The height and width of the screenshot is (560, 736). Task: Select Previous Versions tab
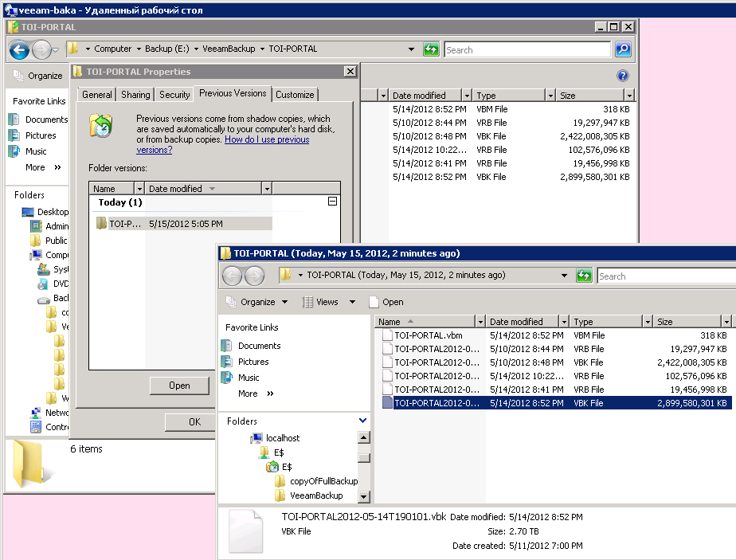[233, 93]
